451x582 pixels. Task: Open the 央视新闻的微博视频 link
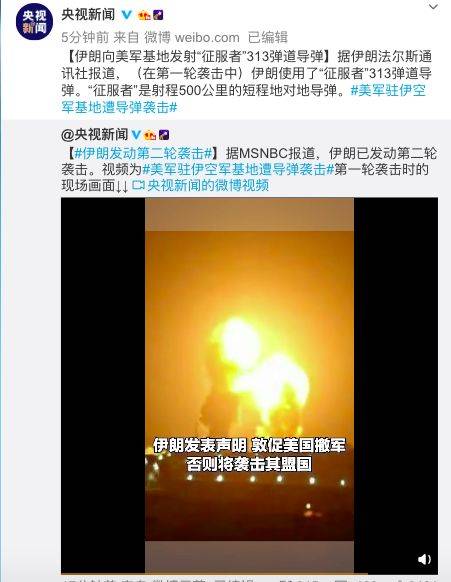click(208, 185)
